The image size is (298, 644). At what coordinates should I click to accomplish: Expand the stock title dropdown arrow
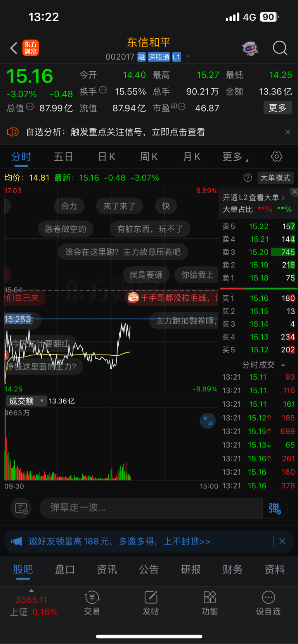coord(188,57)
